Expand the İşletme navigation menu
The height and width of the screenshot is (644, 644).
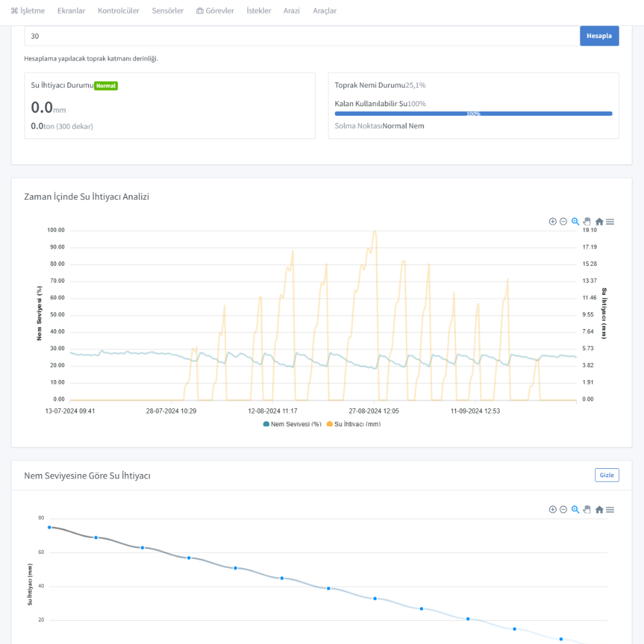click(28, 11)
